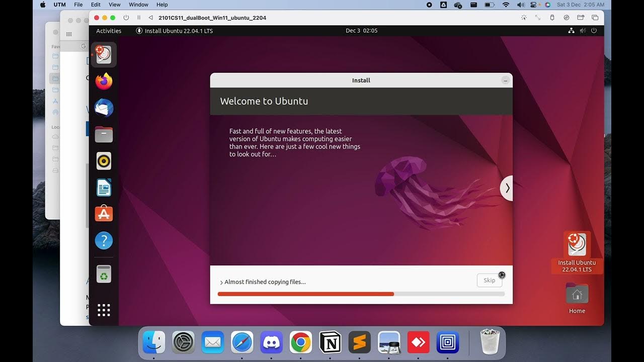Open UTM app from the macOS Dock
Image resolution: width=644 pixels, height=362 pixels.
pos(447,342)
